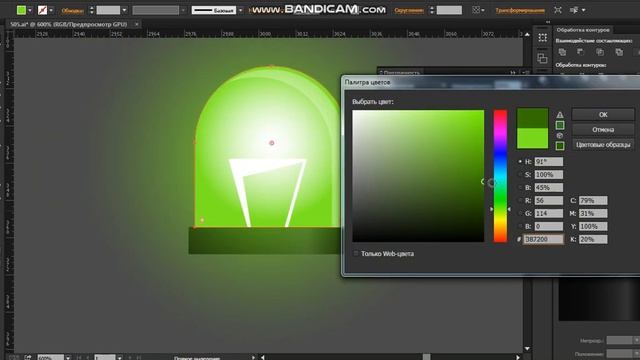The width and height of the screenshot is (640, 360).
Task: Open the Pathfinder panel icon in dock
Action: pyautogui.click(x=542, y=58)
